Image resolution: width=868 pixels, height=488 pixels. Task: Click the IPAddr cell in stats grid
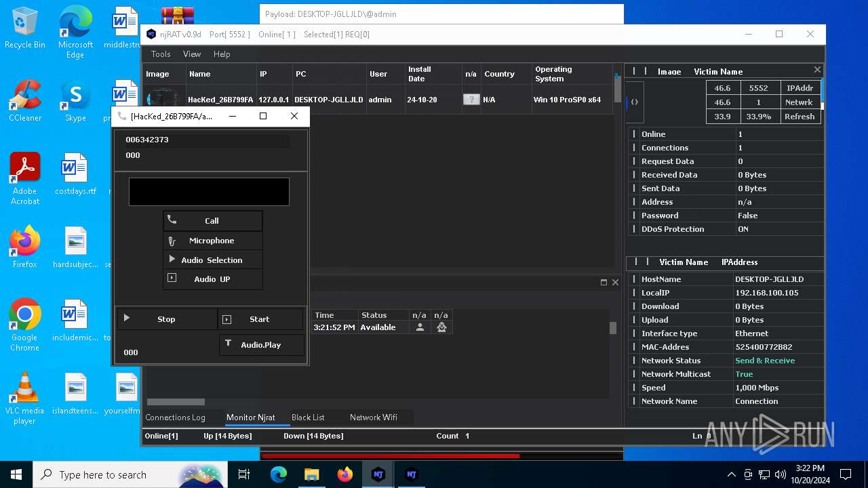[800, 88]
